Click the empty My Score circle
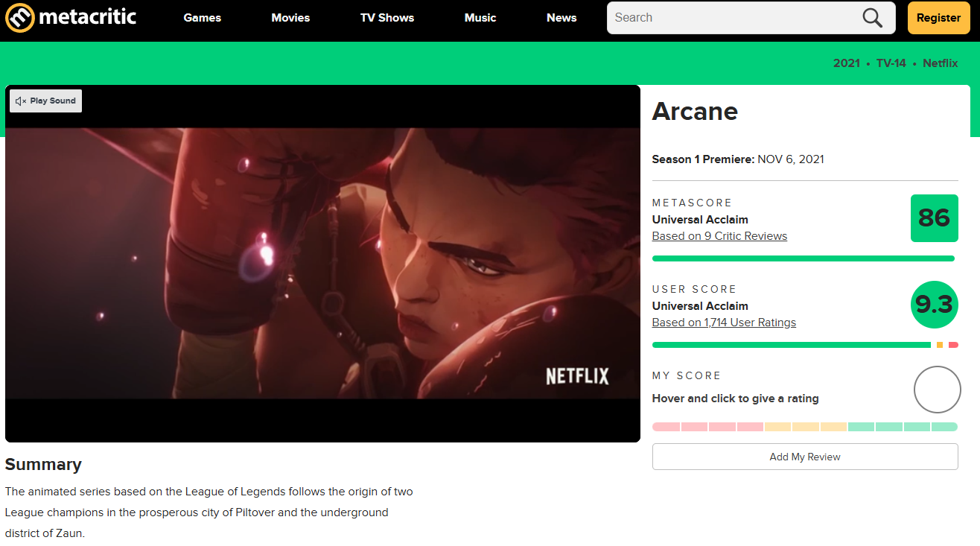The width and height of the screenshot is (980, 546). (x=938, y=390)
